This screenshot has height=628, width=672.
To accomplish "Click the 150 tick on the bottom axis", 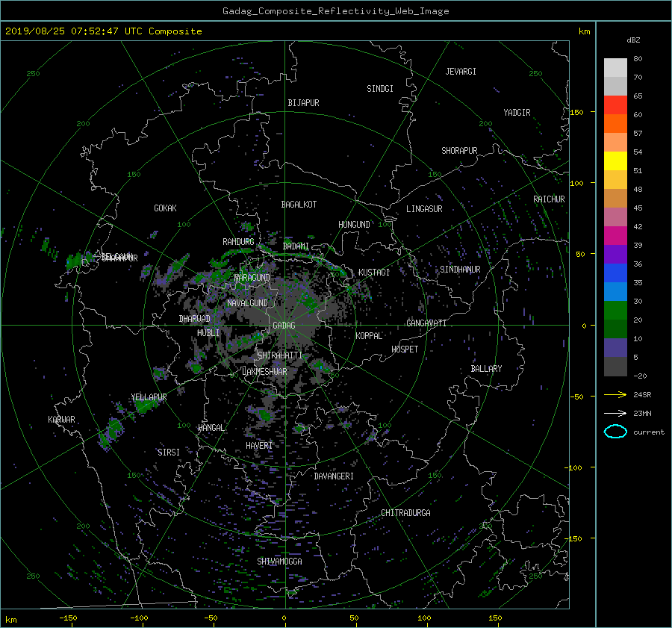I will [x=495, y=618].
